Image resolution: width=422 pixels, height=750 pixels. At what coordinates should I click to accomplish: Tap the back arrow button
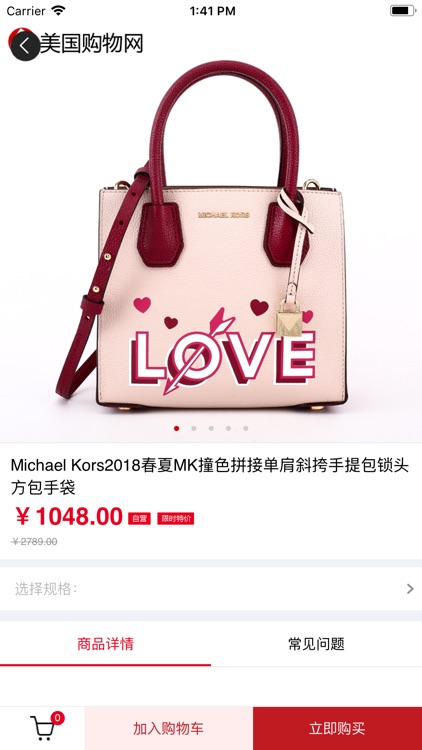(x=25, y=46)
